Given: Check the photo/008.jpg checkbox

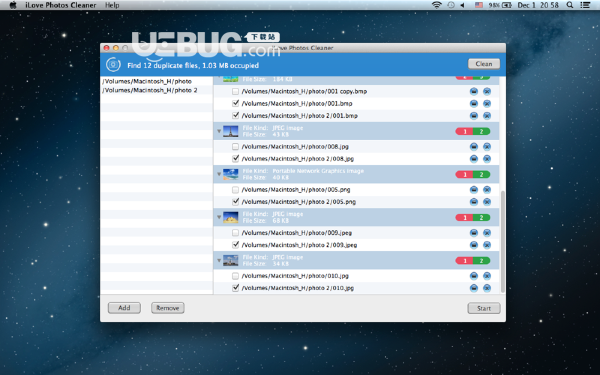Looking at the screenshot, I should pos(235,147).
